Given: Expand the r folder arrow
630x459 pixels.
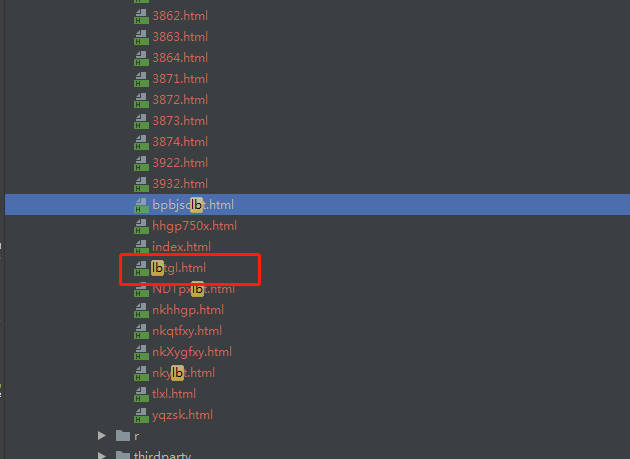Looking at the screenshot, I should (x=102, y=436).
